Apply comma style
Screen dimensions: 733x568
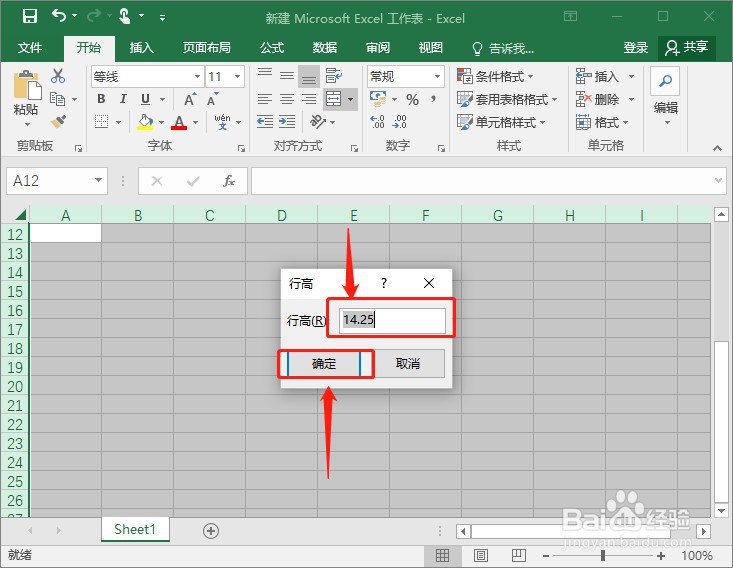click(x=433, y=99)
